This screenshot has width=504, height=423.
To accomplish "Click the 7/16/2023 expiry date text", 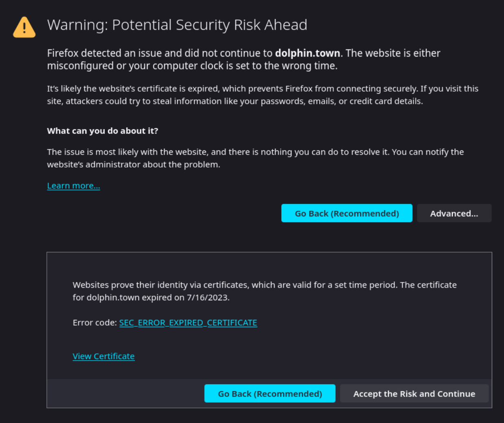I will point(208,297).
